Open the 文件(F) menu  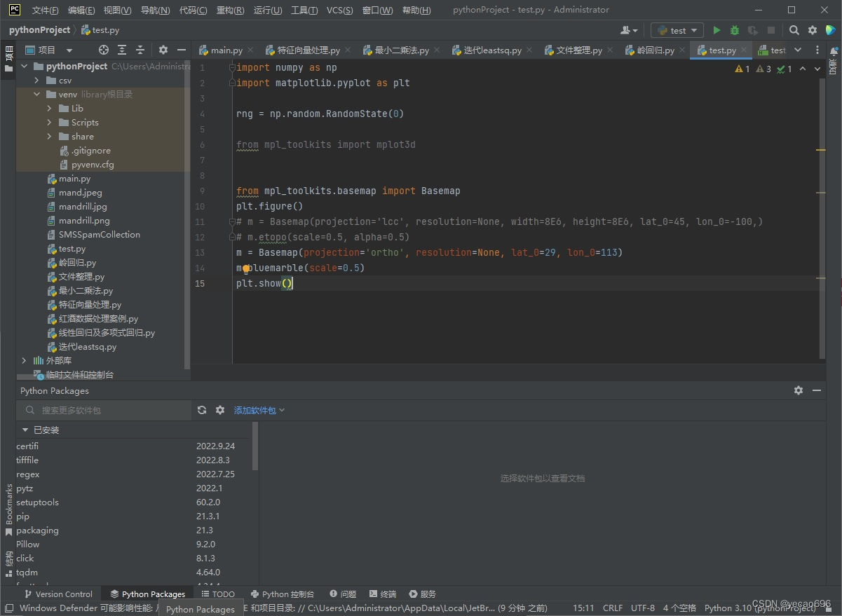point(43,10)
